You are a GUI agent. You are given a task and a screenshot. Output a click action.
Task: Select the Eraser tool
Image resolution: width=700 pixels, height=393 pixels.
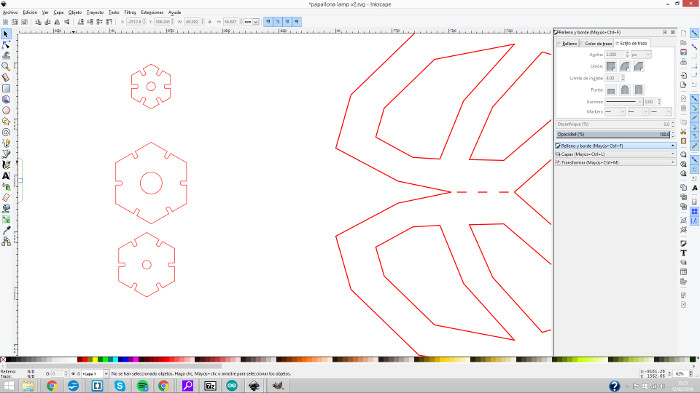point(6,197)
